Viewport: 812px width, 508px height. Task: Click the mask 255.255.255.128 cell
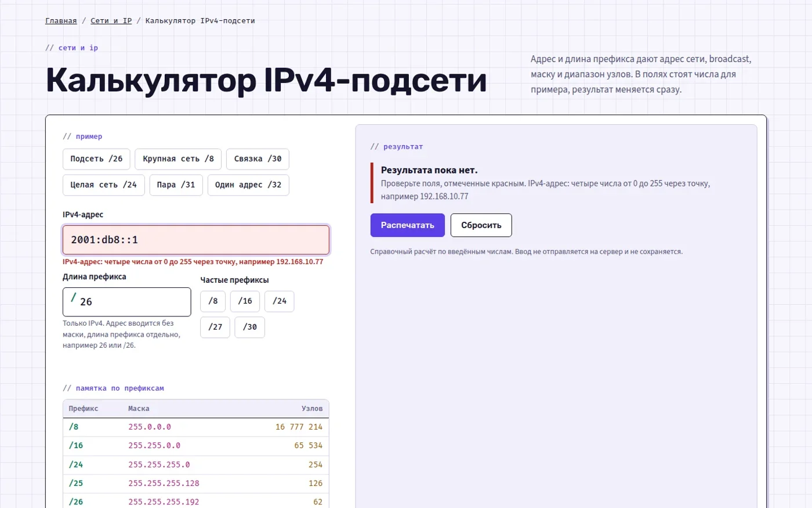pos(164,483)
